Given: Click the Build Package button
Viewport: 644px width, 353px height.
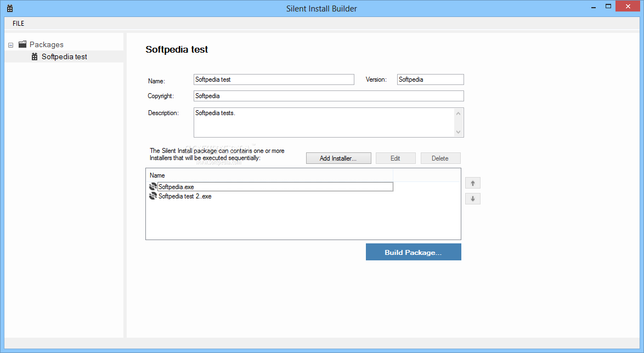Looking at the screenshot, I should [413, 252].
